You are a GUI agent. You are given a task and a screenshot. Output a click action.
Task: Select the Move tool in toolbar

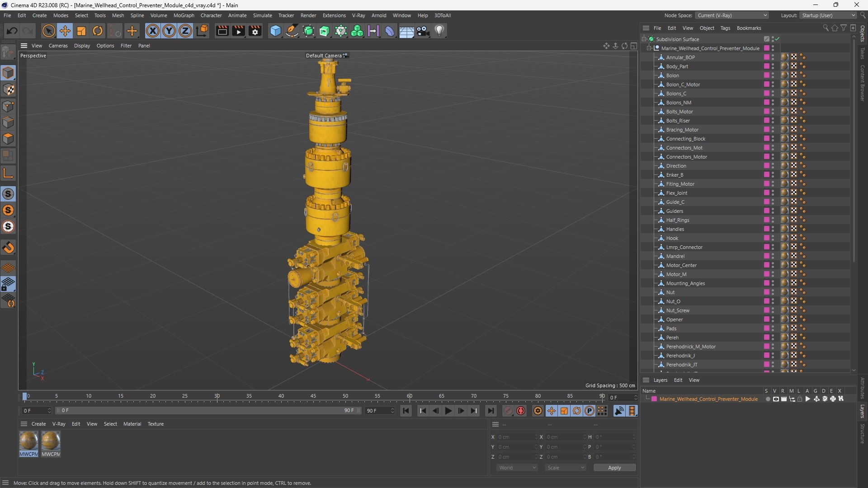65,31
